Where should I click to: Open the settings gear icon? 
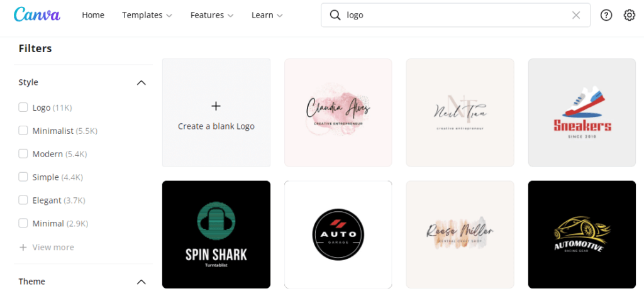[629, 15]
